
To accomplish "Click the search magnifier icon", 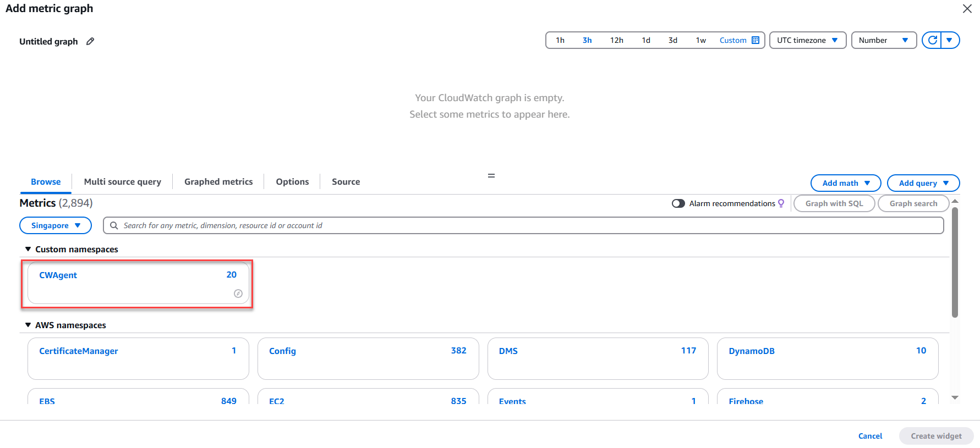I will point(114,225).
